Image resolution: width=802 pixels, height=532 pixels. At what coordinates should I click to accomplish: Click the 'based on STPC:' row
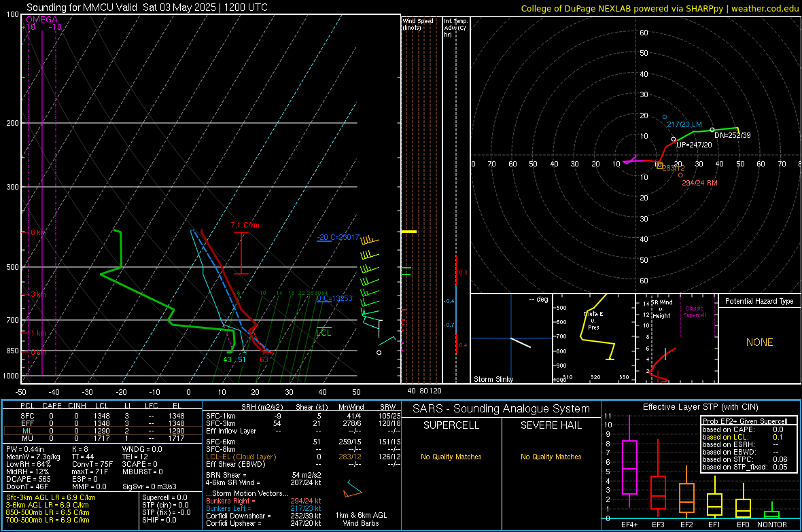click(x=745, y=459)
